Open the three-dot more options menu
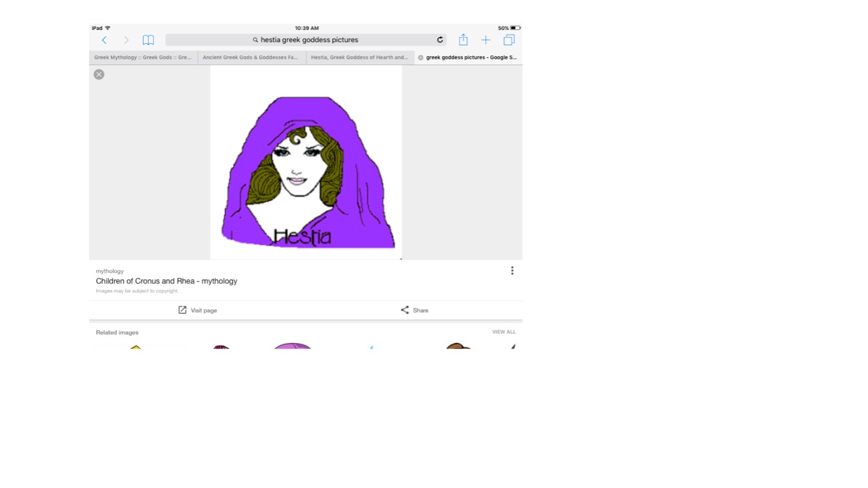This screenshot has height=488, width=868. click(512, 271)
